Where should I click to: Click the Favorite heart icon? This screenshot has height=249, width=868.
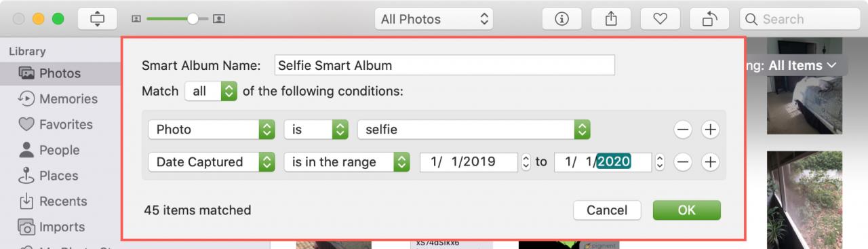[660, 20]
